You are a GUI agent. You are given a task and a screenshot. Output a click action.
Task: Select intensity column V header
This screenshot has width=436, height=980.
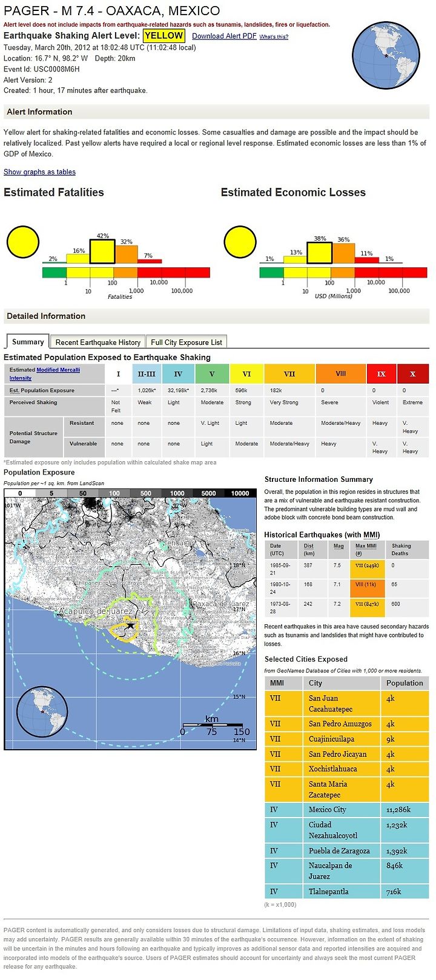[x=212, y=374]
